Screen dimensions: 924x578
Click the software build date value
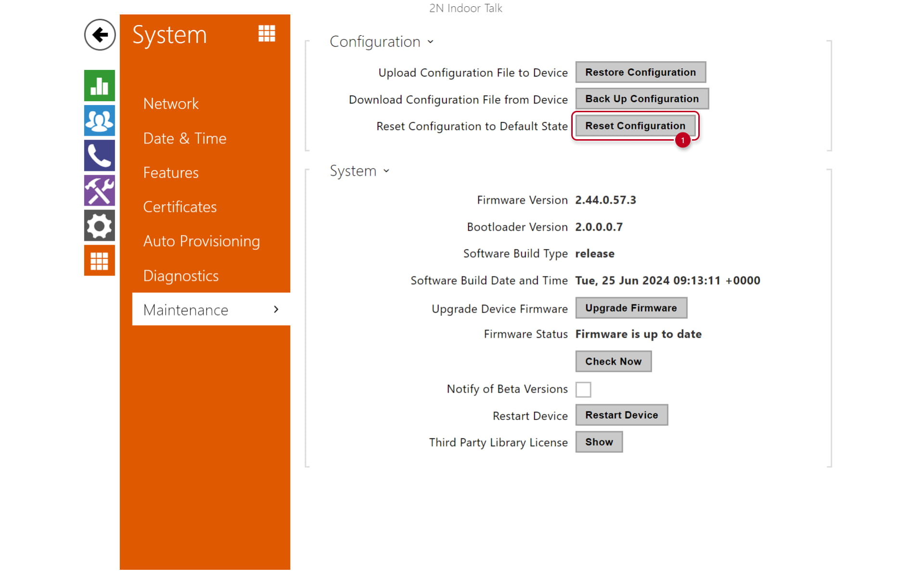coord(667,280)
